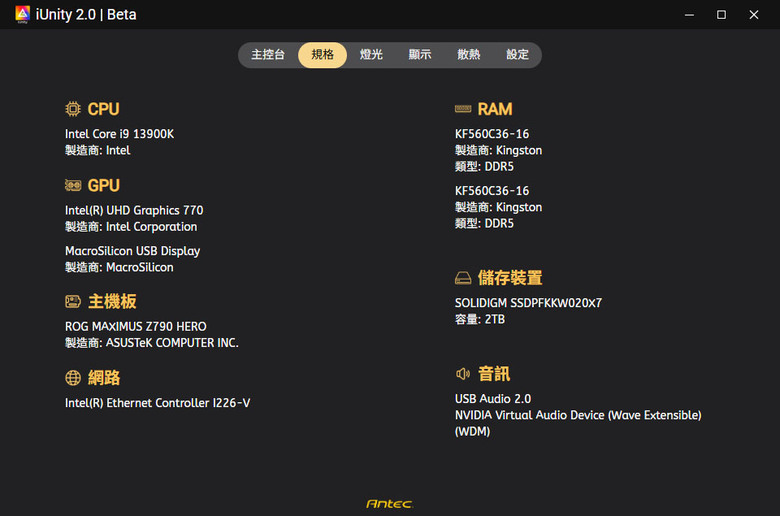This screenshot has width=780, height=516.
Task: Close the iUnity window
Action: 754,15
